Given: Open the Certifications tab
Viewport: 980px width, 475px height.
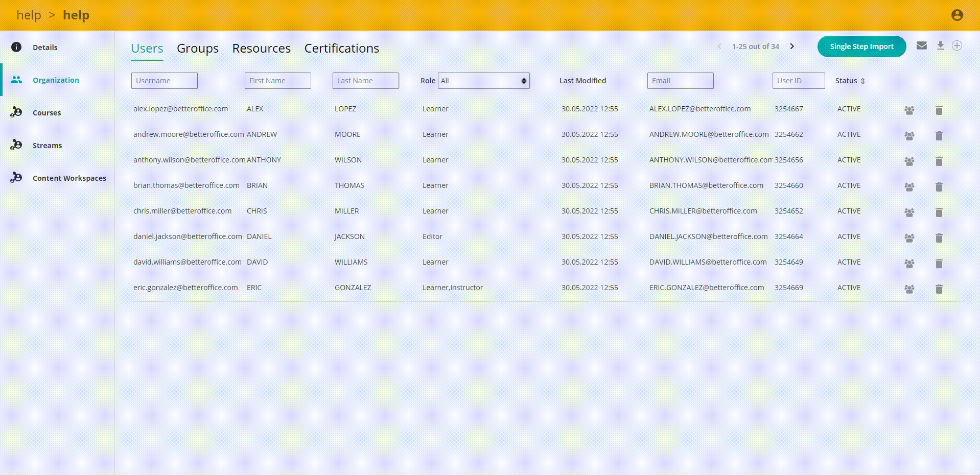Looking at the screenshot, I should 341,49.
